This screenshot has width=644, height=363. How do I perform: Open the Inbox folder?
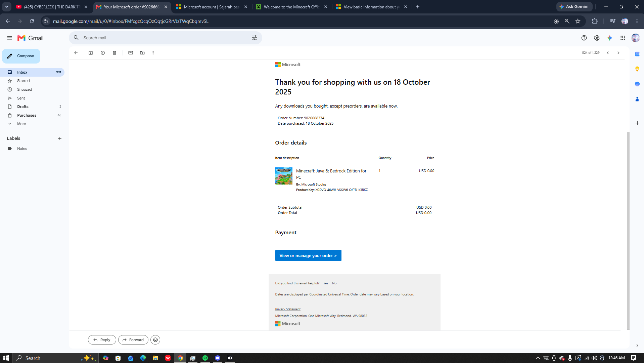[x=32, y=72]
